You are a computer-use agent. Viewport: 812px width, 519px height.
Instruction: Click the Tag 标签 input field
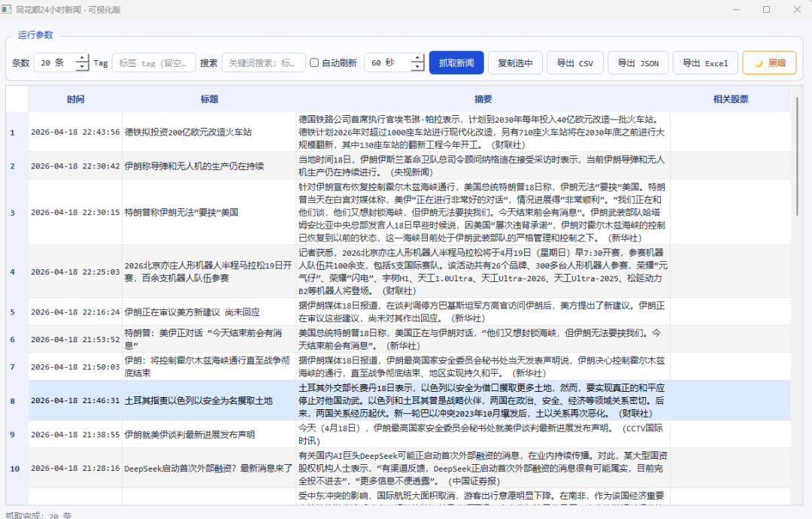click(x=154, y=62)
